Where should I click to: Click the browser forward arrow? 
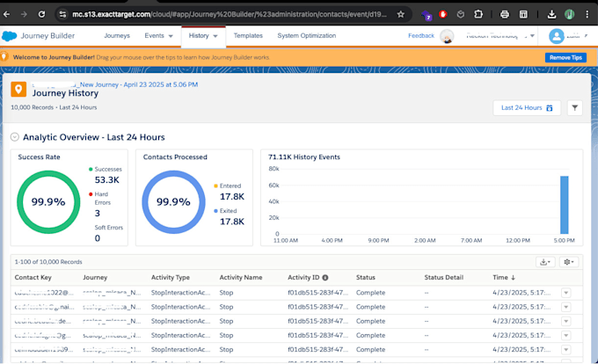point(24,14)
